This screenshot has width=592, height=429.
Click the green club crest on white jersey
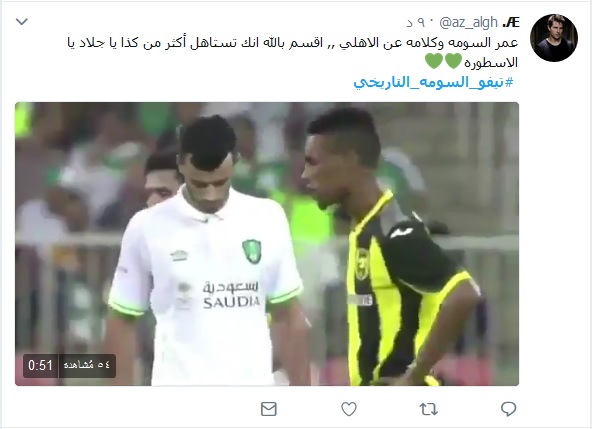pyautogui.click(x=252, y=251)
